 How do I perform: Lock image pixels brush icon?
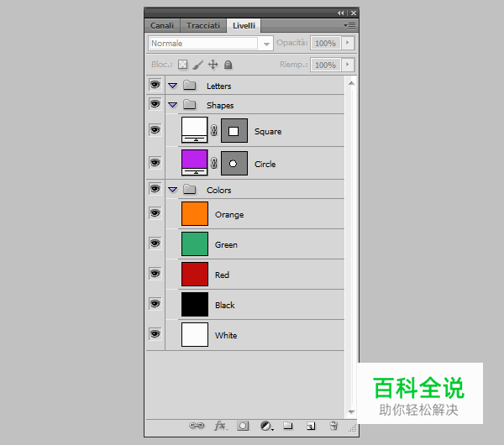click(x=197, y=65)
